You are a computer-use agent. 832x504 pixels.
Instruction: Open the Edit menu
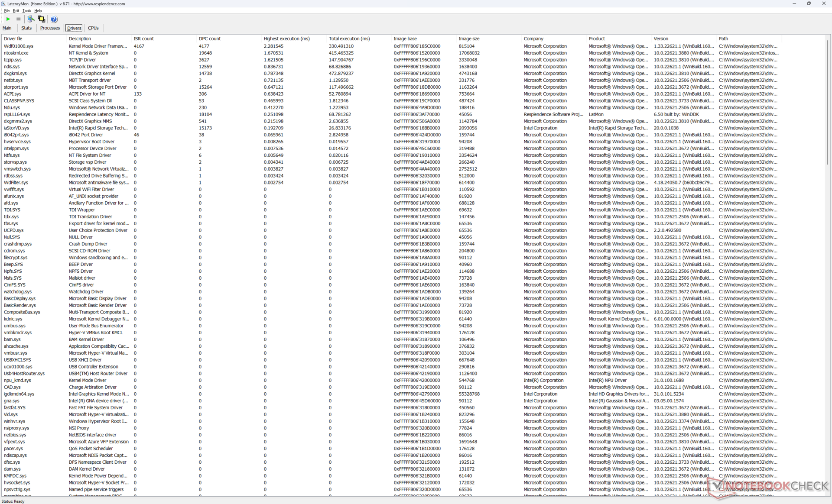tap(16, 10)
